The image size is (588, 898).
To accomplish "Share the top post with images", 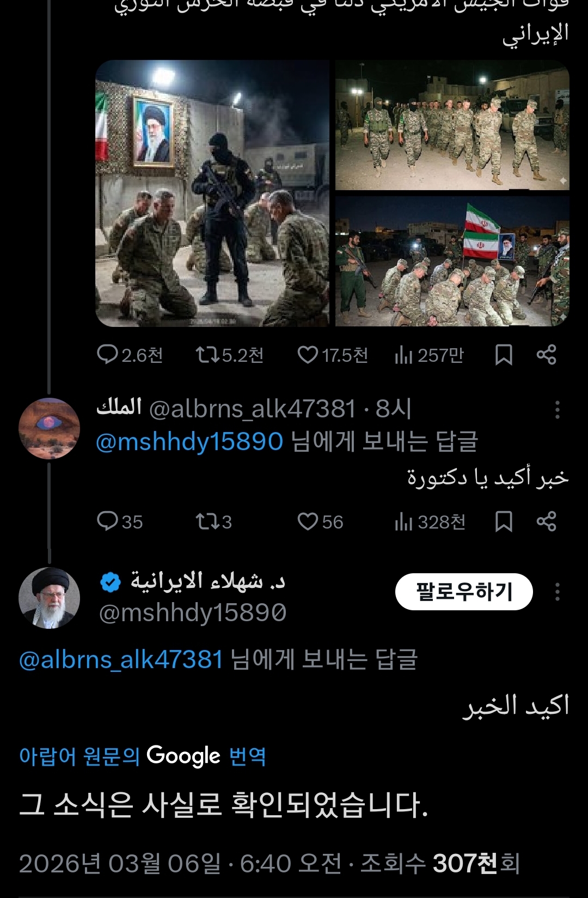I will [546, 355].
